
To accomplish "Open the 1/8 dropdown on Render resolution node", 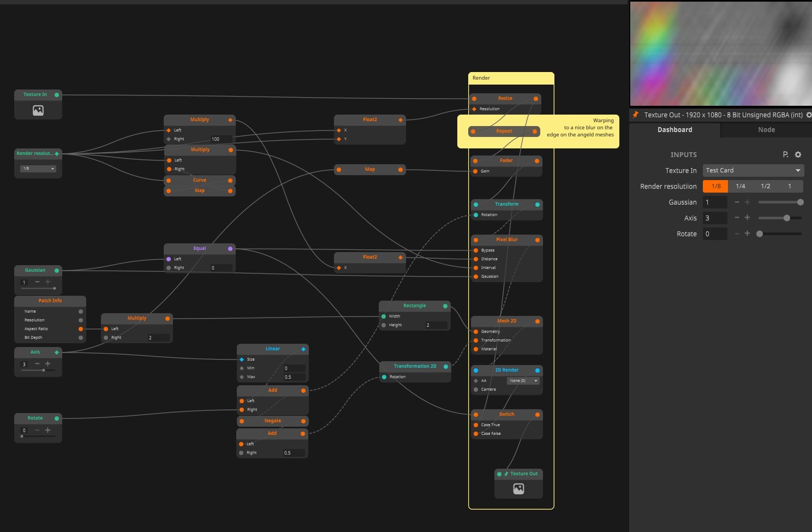I will [38, 169].
